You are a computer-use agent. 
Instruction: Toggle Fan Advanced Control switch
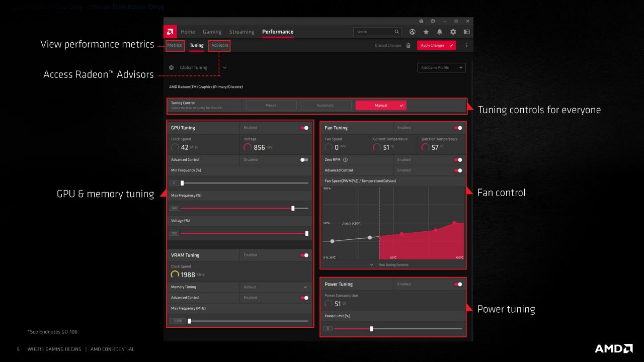tap(458, 170)
